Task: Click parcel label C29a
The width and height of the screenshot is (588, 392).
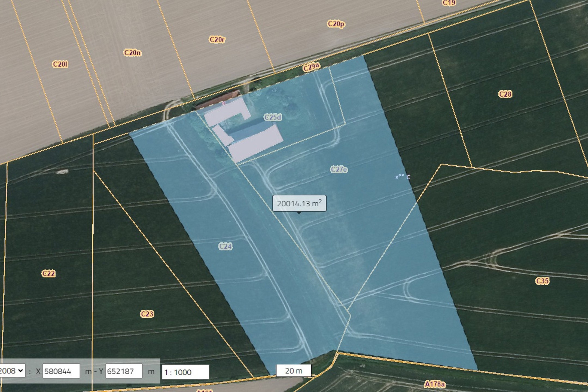Action: coord(311,67)
